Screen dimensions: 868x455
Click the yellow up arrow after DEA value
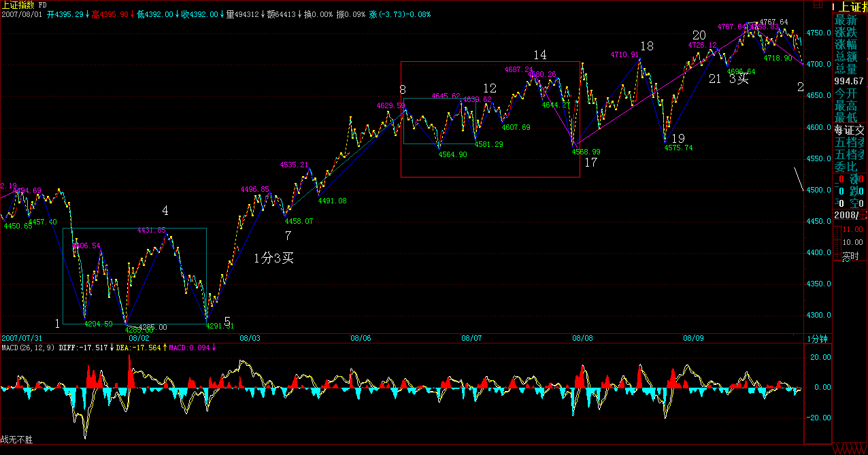pos(165,348)
